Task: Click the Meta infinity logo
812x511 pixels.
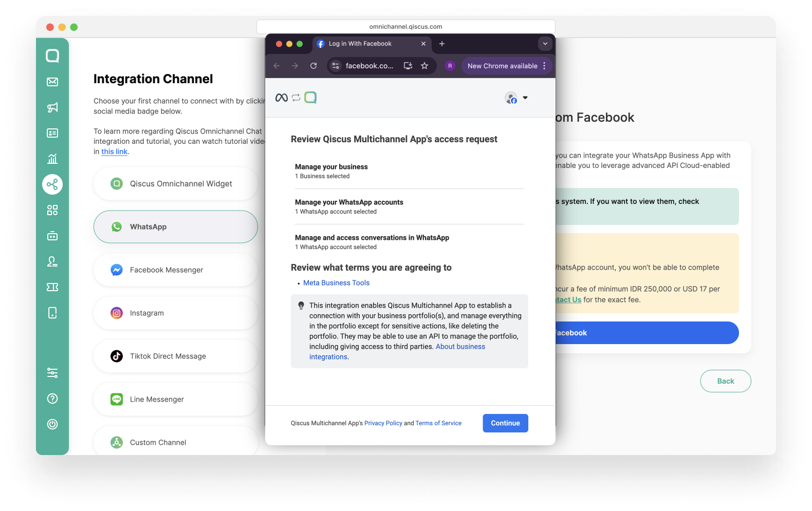Action: click(x=282, y=98)
